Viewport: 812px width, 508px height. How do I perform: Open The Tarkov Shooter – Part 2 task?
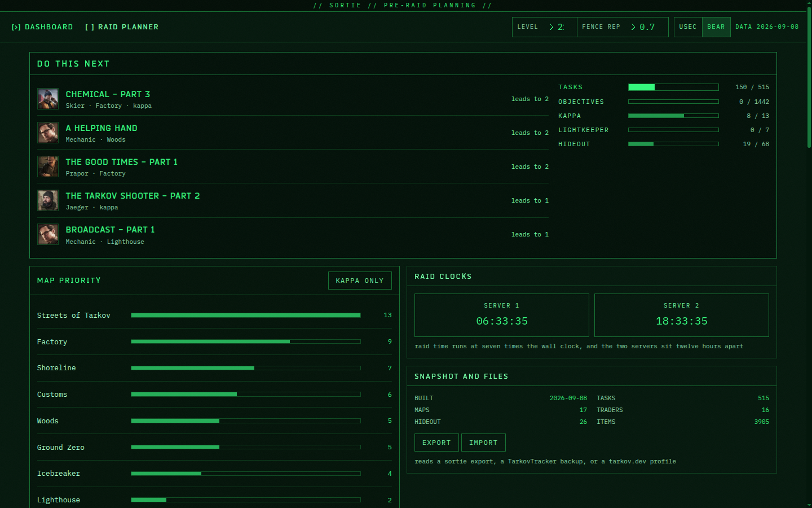(133, 196)
